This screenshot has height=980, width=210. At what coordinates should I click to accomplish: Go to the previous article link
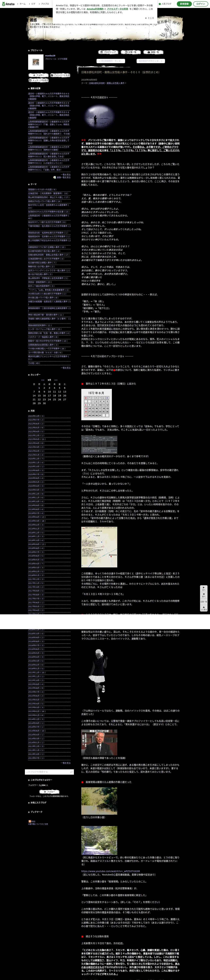tap(111, 61)
